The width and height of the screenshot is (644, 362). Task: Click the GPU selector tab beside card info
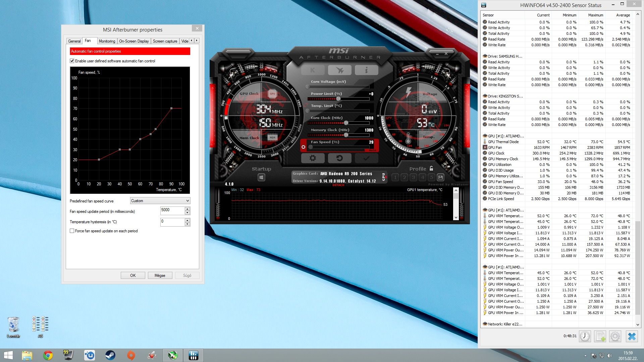384,177
